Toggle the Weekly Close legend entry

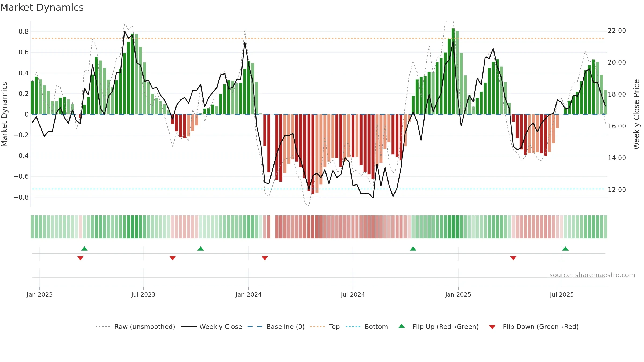tap(221, 327)
